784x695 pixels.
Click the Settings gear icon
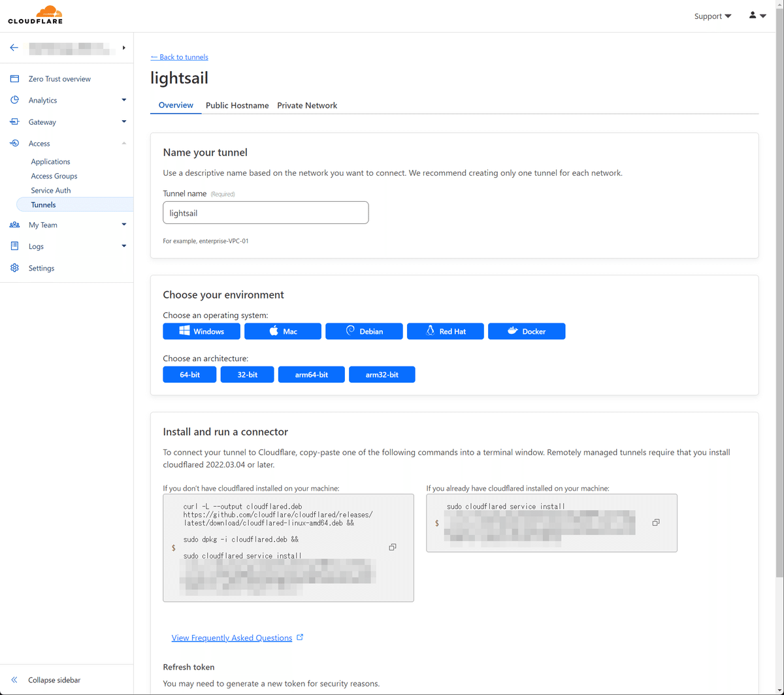click(x=14, y=268)
